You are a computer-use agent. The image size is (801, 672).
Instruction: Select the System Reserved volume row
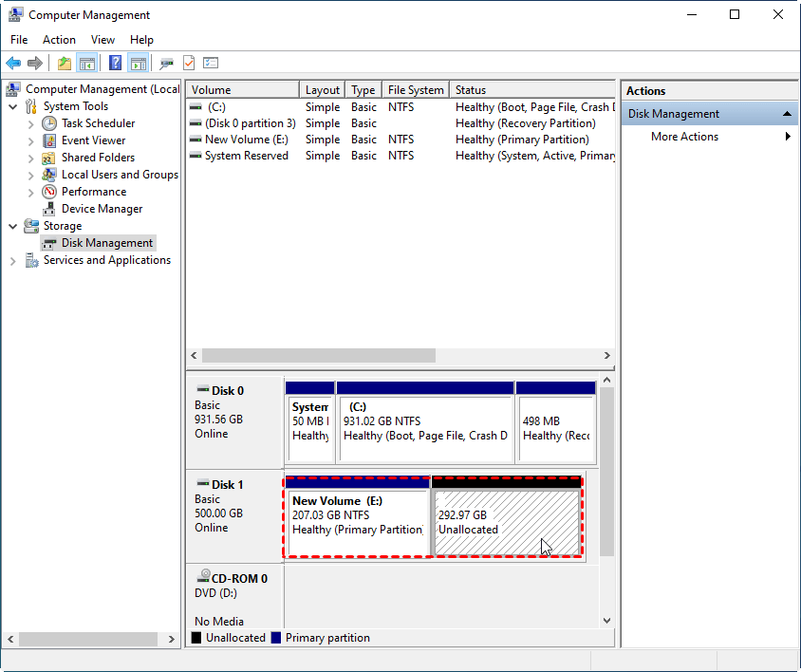pos(400,156)
